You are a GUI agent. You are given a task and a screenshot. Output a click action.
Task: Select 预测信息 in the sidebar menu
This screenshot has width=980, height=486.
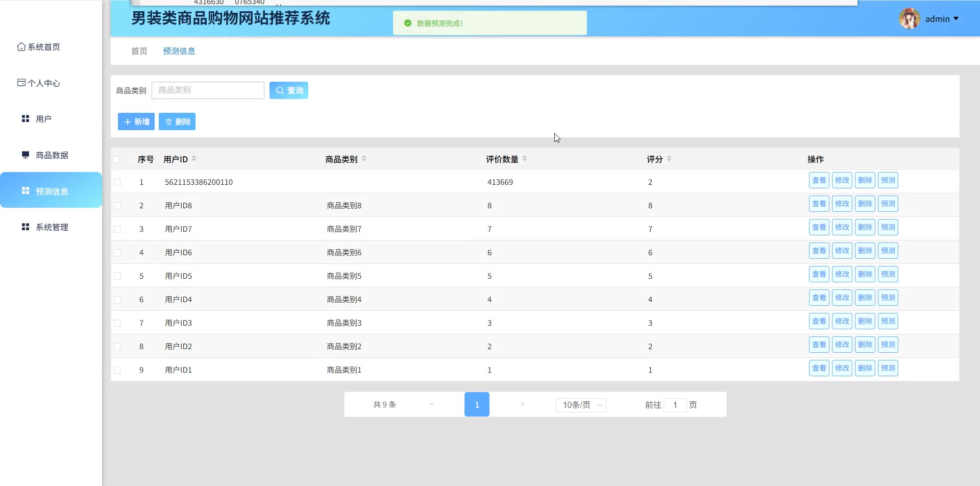click(51, 191)
